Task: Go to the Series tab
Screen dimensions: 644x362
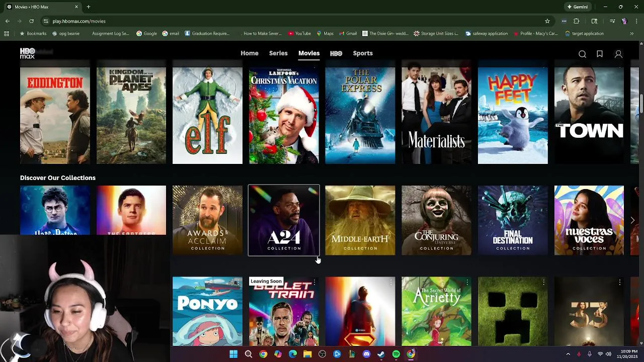Action: [278, 53]
